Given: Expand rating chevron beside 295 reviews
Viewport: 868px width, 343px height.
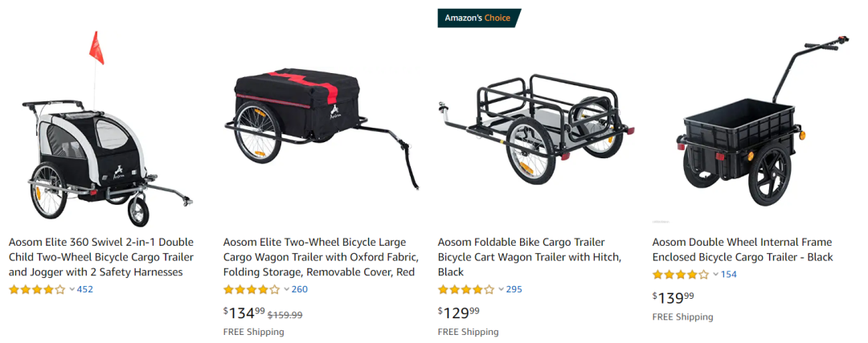Looking at the screenshot, I should point(501,289).
